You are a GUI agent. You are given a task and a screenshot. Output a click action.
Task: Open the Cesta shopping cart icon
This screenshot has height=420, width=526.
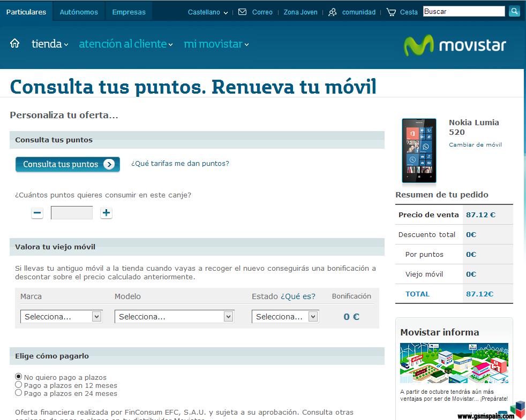[x=391, y=12]
